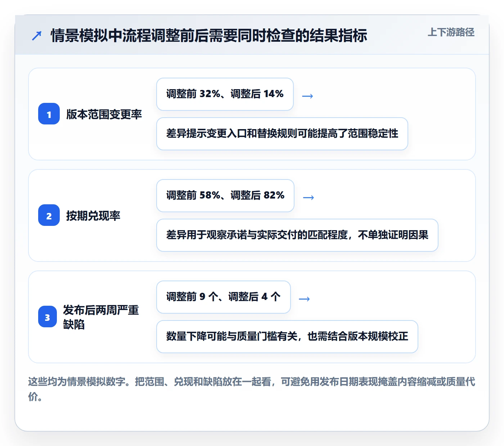This screenshot has width=504, height=446.
Task: Click the number 2 badge
Action: [x=49, y=215]
